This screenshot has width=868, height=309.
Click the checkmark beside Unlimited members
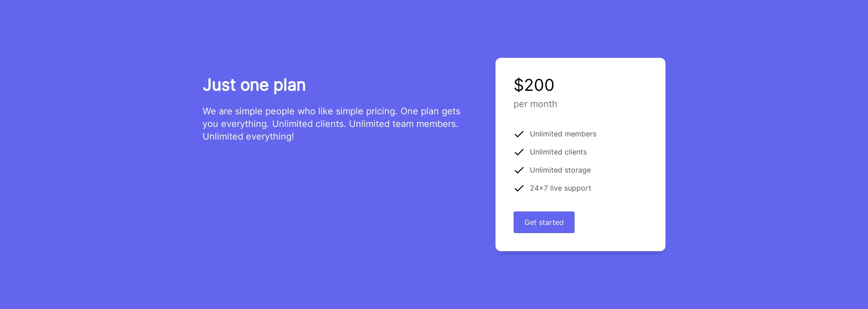(x=519, y=134)
